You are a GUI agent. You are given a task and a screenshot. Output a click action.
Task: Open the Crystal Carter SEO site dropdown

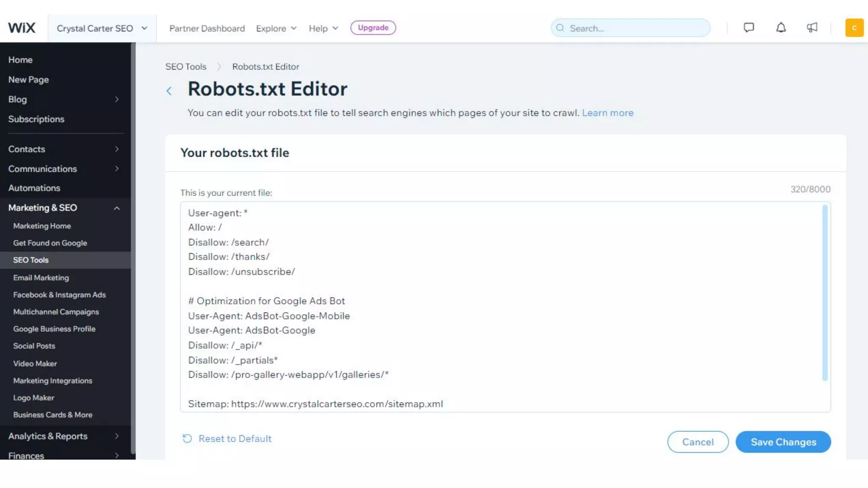(x=102, y=28)
